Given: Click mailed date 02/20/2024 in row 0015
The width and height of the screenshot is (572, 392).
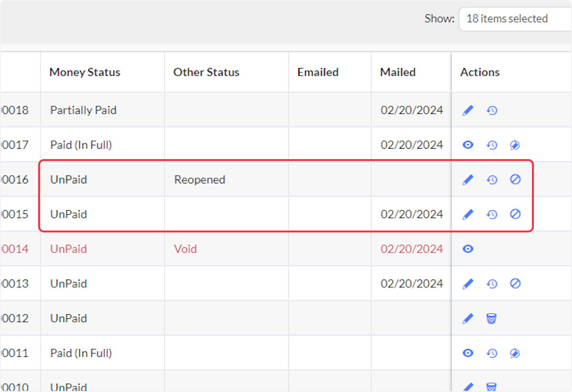Looking at the screenshot, I should 412,214.
